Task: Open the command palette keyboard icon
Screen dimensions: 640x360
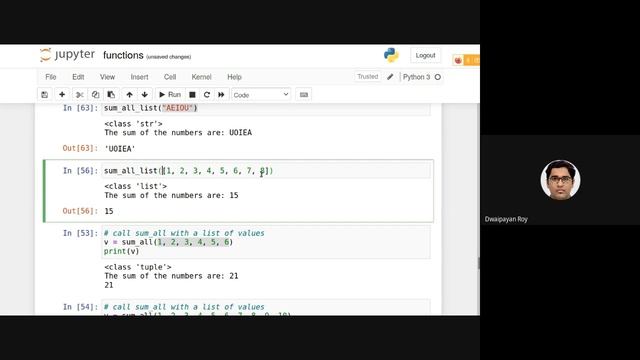Action: pyautogui.click(x=304, y=95)
